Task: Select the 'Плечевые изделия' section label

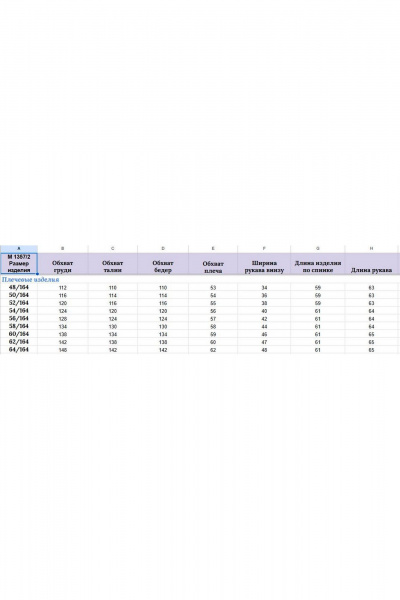Action: [31, 280]
